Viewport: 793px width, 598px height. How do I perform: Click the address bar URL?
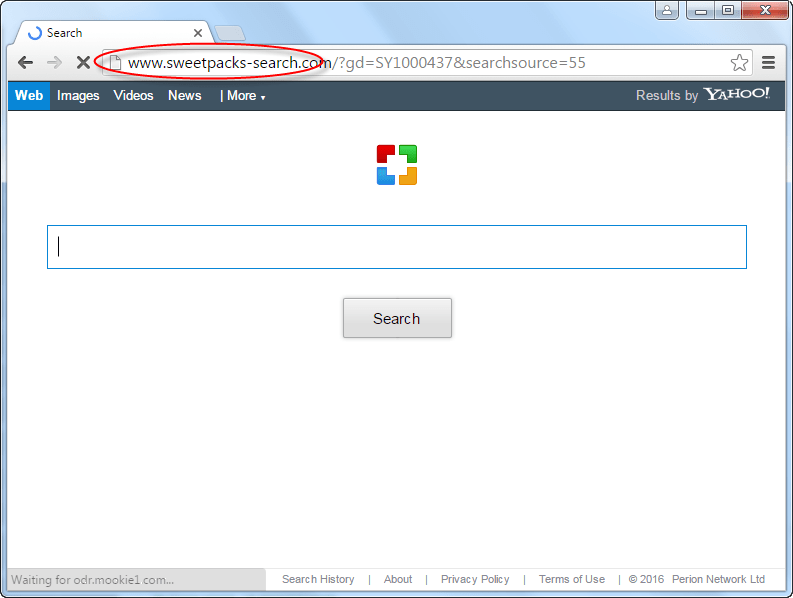coord(357,63)
